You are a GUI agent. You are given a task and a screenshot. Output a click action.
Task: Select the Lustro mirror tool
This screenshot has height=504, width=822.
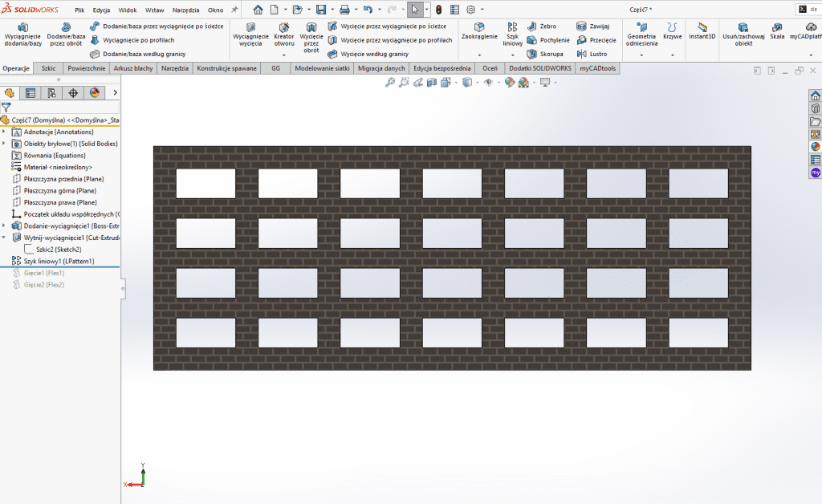point(590,54)
